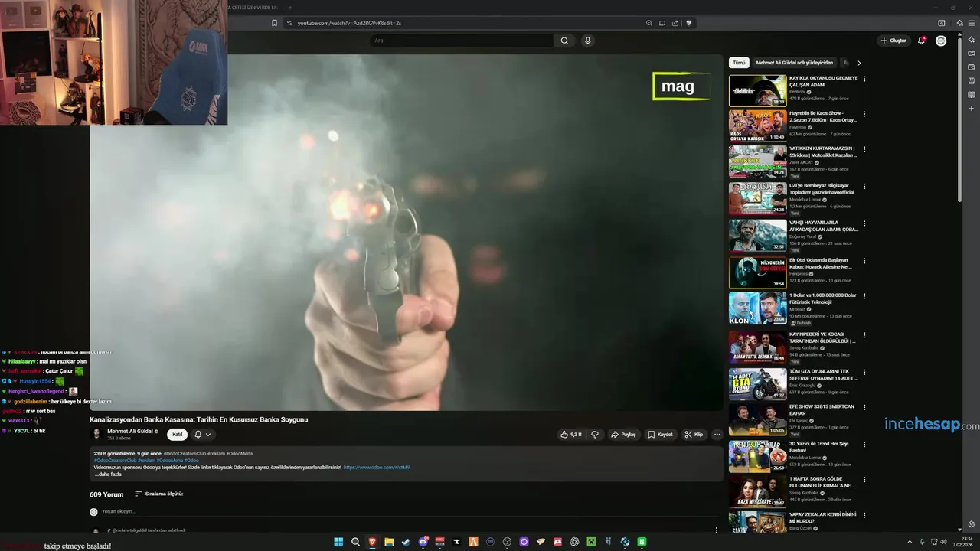Open the Windows Start menu

338,542
